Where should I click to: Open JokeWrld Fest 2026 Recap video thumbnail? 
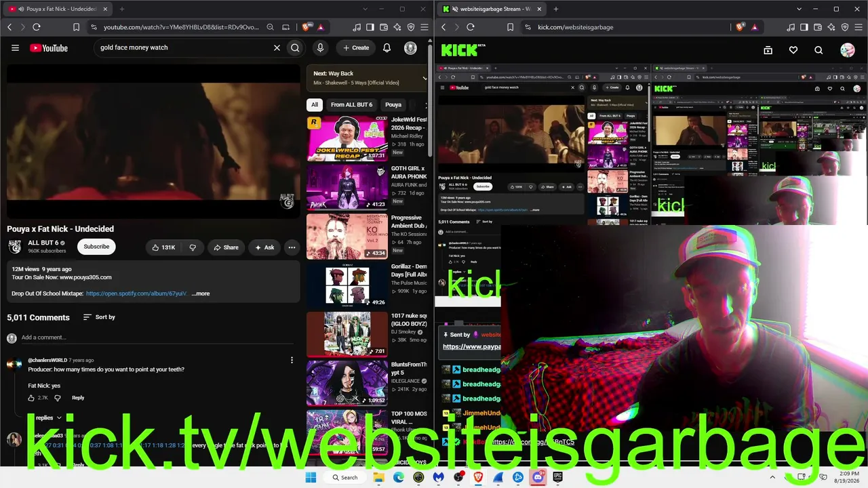tap(347, 139)
